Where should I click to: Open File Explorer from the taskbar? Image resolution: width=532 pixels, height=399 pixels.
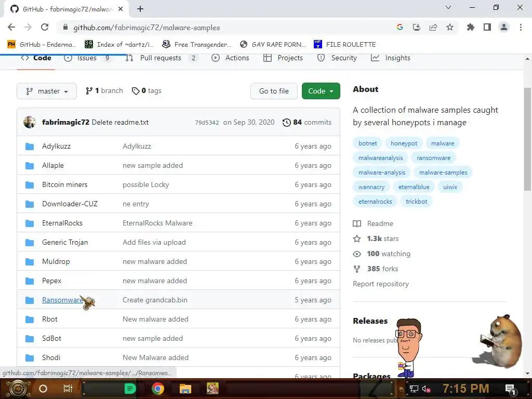(185, 389)
